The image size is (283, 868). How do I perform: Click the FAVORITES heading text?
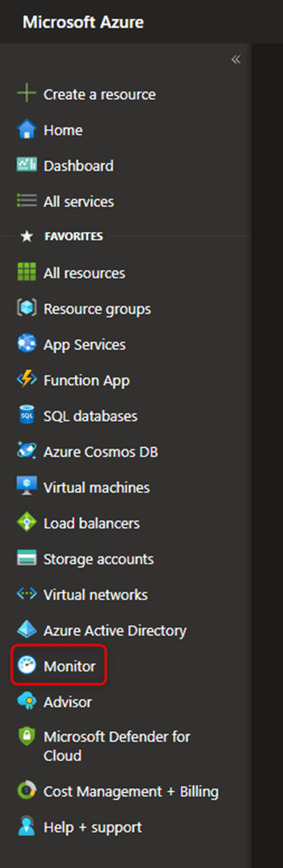pos(74,236)
